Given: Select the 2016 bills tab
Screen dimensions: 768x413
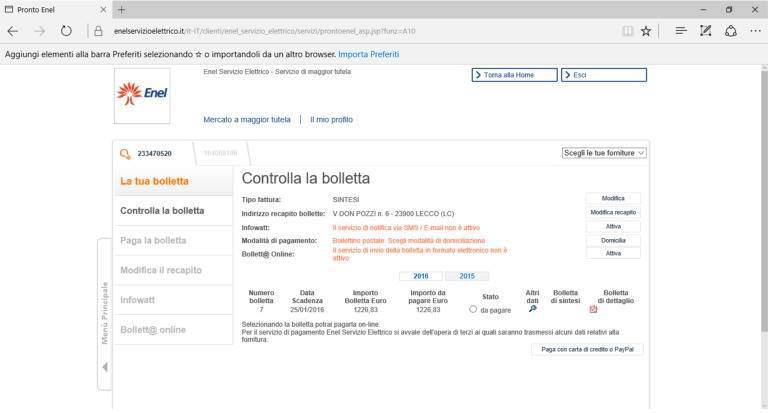Looking at the screenshot, I should tap(420, 276).
